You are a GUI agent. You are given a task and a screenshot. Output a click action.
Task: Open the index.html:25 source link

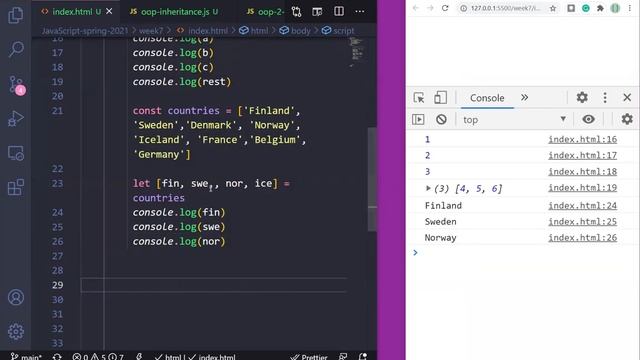click(582, 222)
